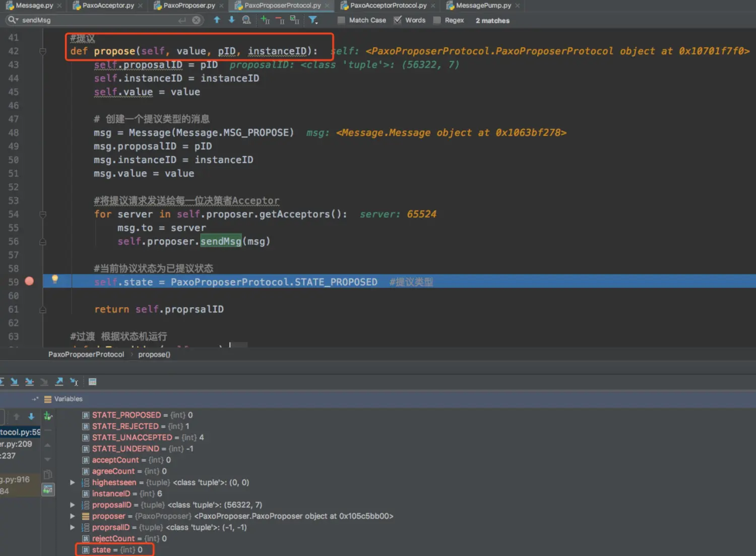Click fold end marker at line 56
Viewport: 756px width, 556px height.
pos(43,242)
